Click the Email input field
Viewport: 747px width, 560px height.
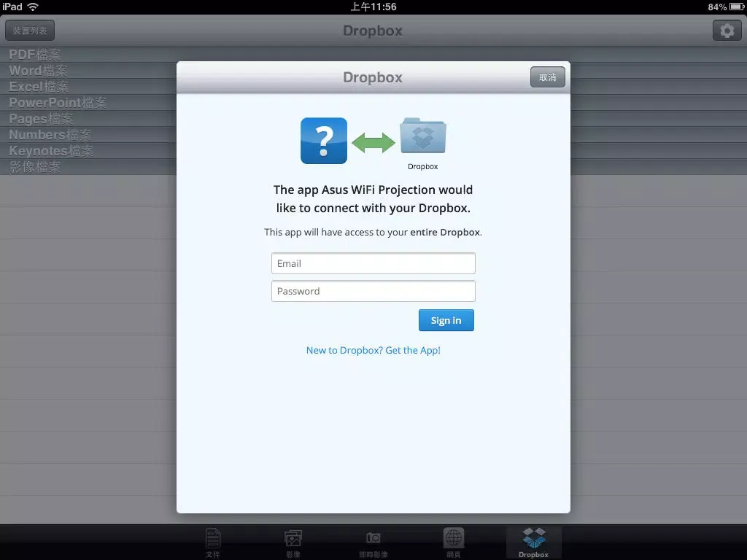tap(373, 263)
